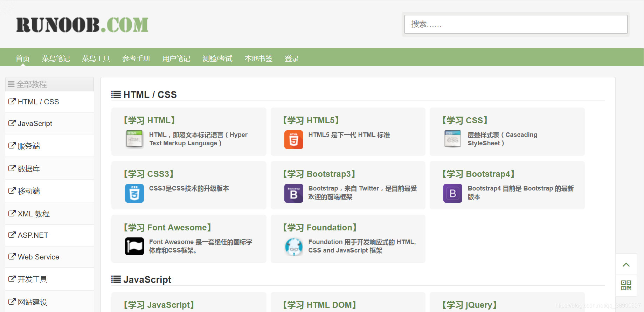Click external-link icon beside ASP.NET
Screen dimensions: 644x312
tap(12, 235)
